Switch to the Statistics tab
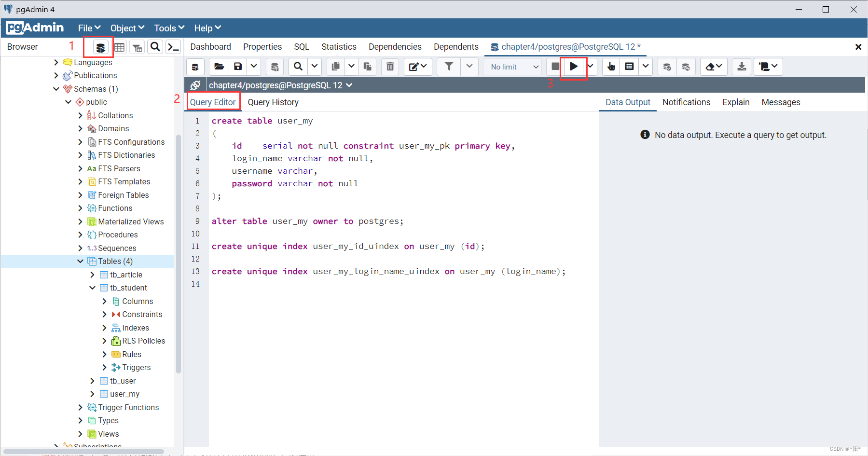The image size is (868, 456). click(x=339, y=47)
